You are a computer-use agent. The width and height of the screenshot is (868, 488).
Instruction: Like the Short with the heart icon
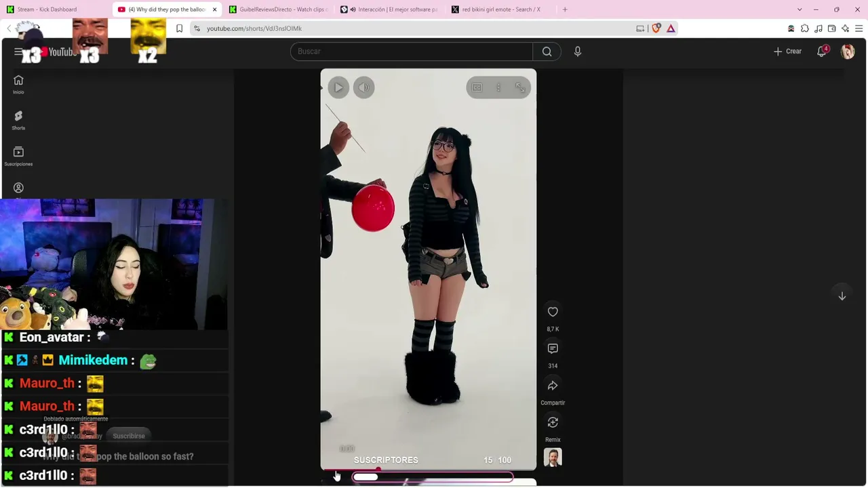point(553,312)
